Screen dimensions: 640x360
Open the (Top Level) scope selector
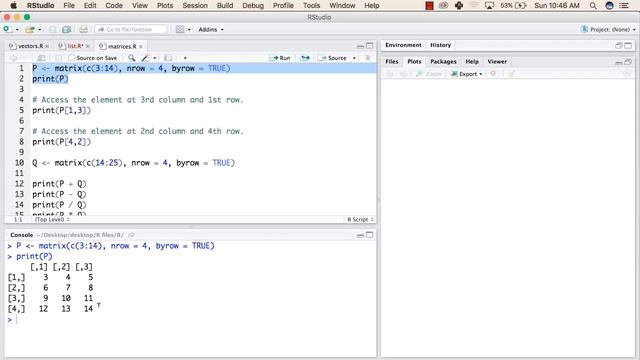point(52,220)
